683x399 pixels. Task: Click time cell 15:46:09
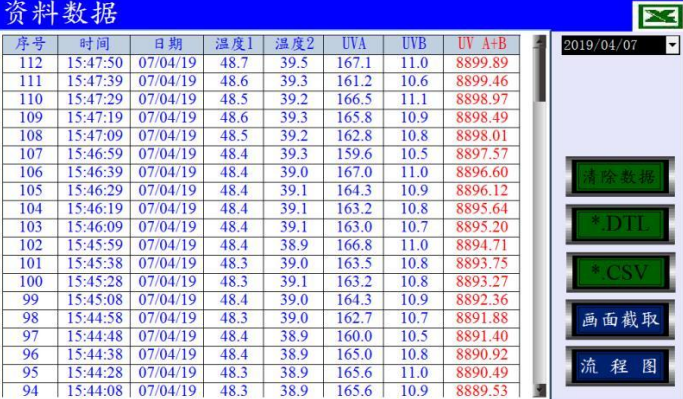94,227
